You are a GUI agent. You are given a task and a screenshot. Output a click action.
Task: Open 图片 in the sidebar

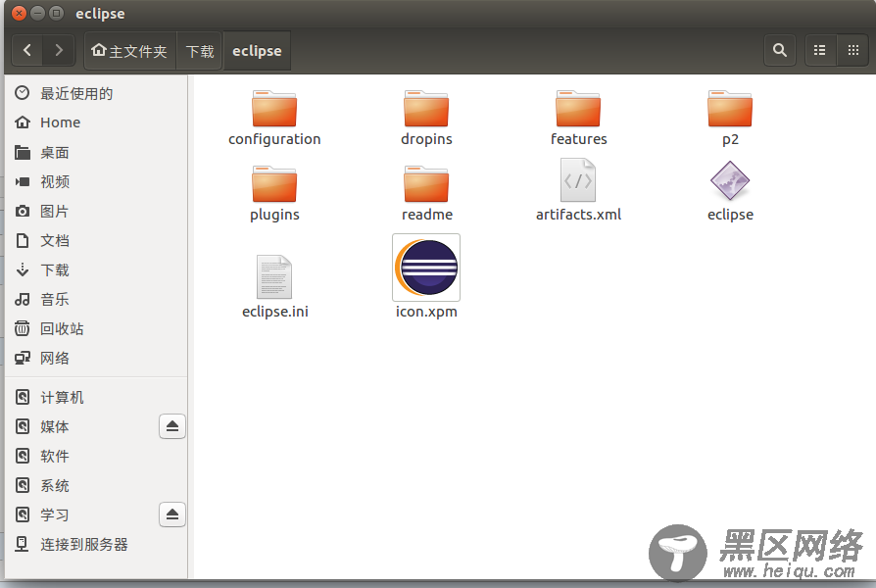(96, 212)
